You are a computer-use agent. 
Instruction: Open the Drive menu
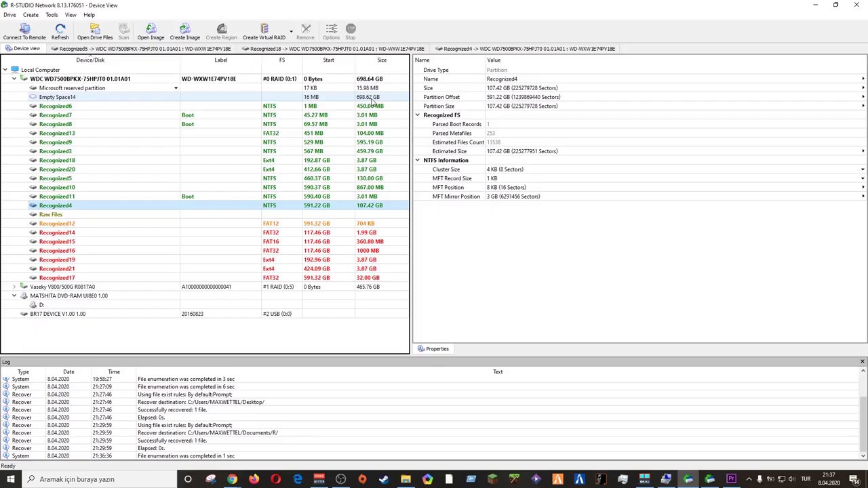click(9, 14)
